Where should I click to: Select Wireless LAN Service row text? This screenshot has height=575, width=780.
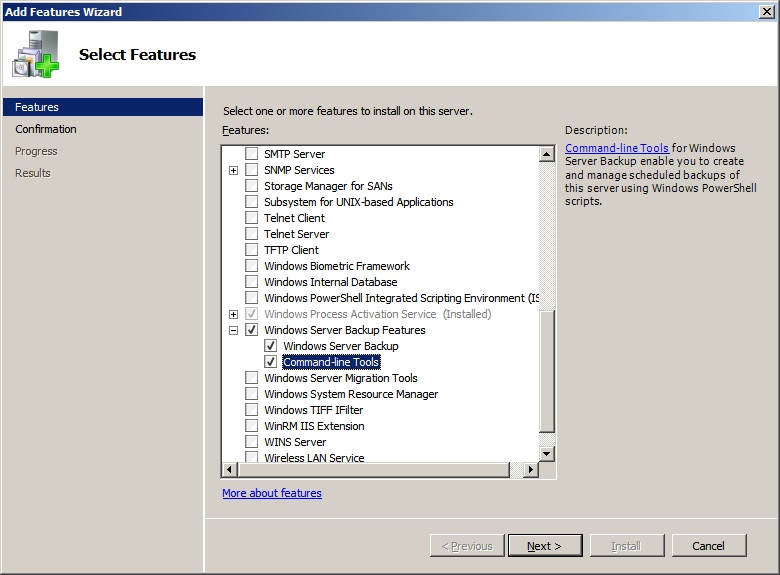(x=314, y=457)
